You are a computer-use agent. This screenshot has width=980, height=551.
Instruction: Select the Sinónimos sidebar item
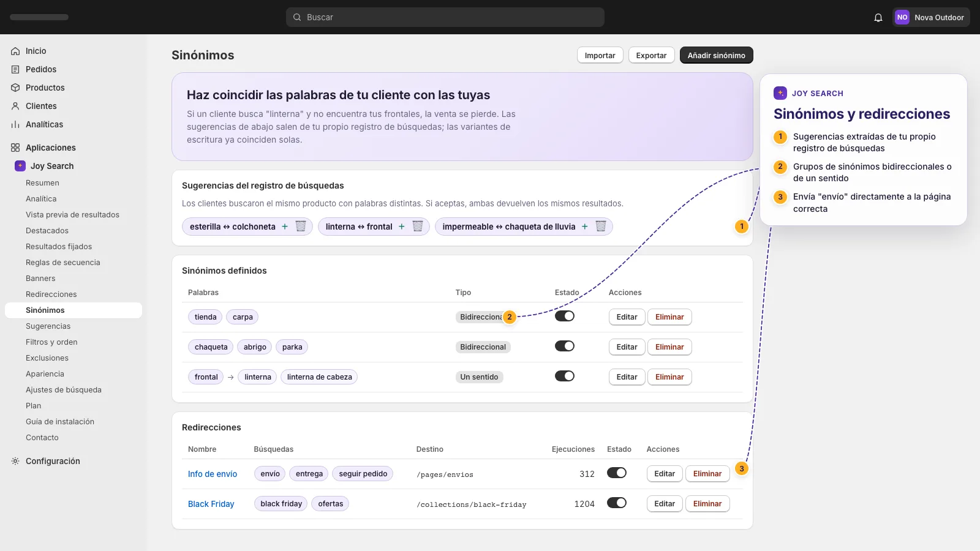pos(73,310)
